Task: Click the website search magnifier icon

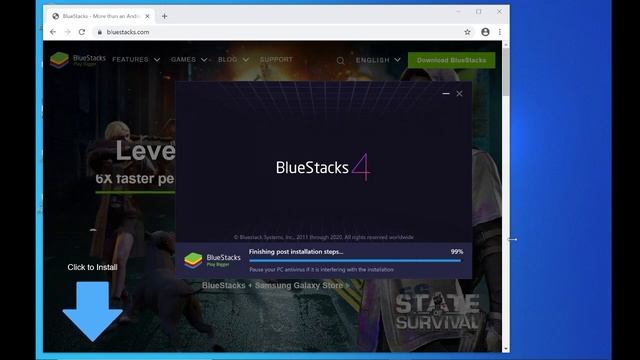Action: coord(340,60)
